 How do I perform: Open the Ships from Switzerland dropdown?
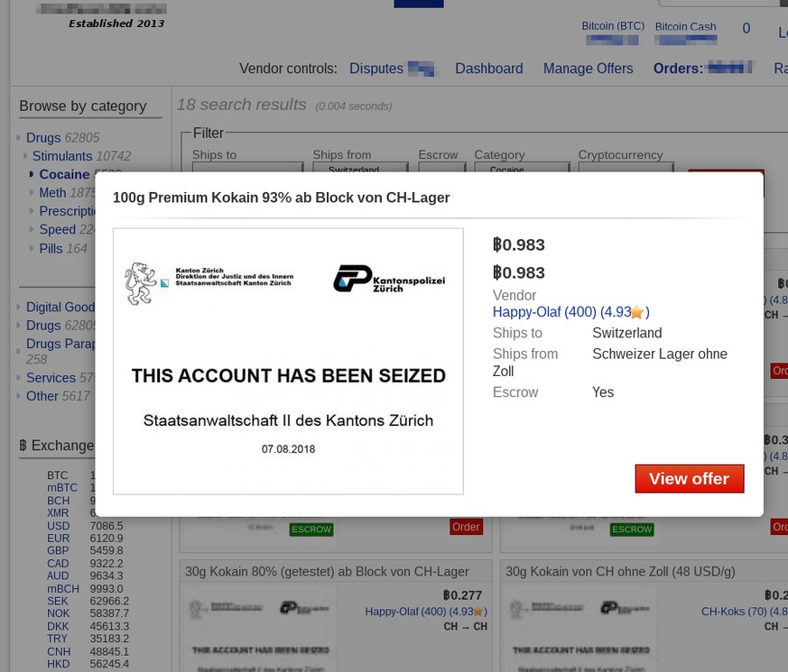click(360, 167)
